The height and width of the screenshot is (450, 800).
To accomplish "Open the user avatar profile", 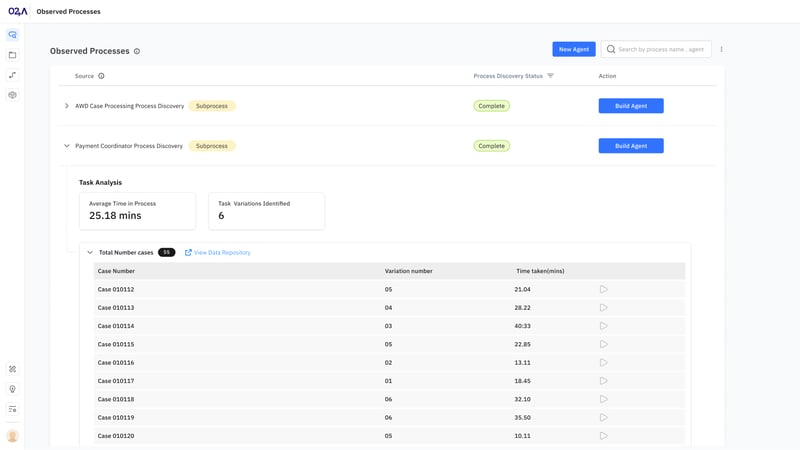I will click(x=13, y=436).
